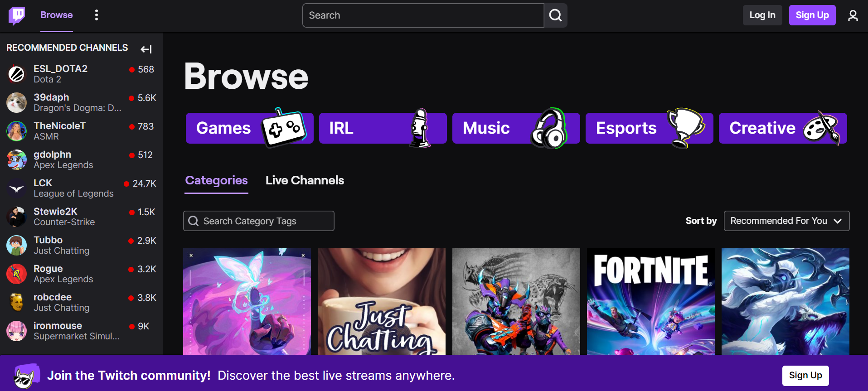Open the League of Legends white wolf thumbnail
This screenshot has height=391, width=868.
pyautogui.click(x=786, y=301)
